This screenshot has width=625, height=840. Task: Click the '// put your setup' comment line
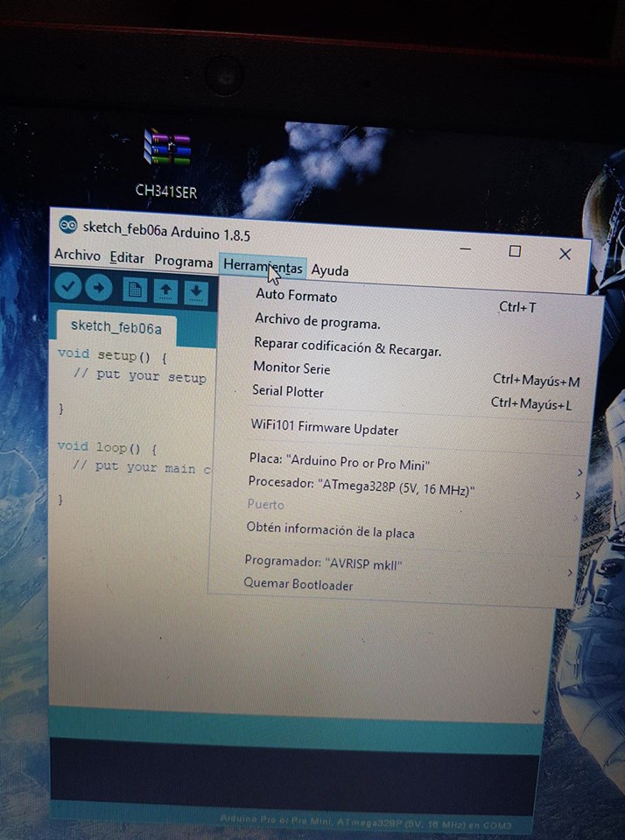coord(140,375)
